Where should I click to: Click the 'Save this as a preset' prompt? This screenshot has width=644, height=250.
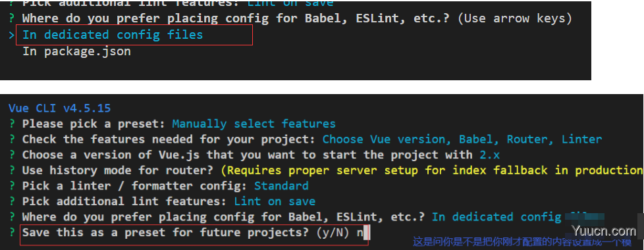(165, 233)
